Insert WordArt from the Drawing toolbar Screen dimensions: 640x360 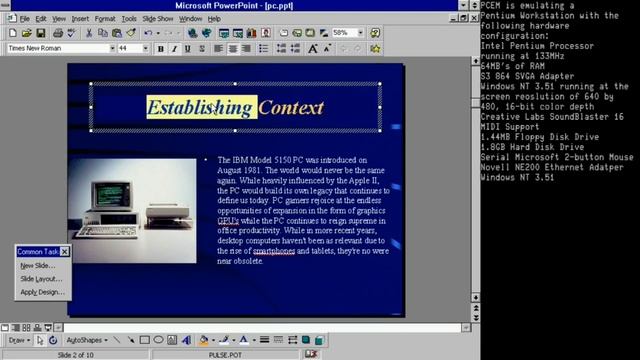187,340
